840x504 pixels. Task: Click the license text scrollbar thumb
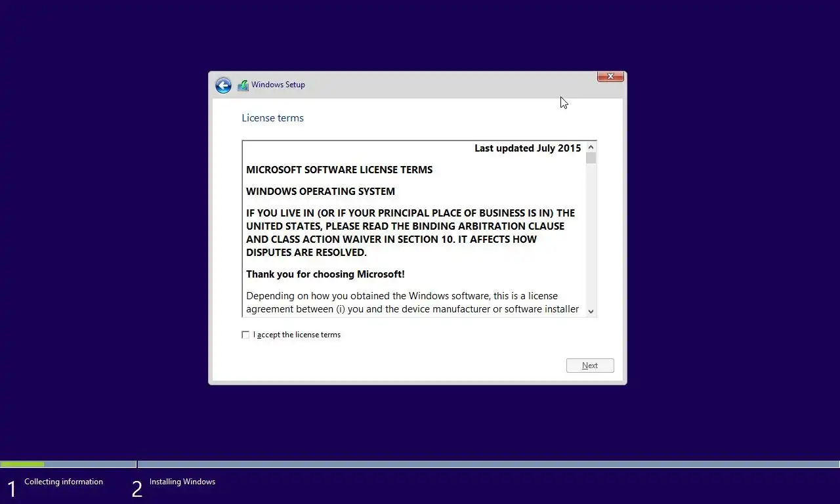tap(591, 158)
